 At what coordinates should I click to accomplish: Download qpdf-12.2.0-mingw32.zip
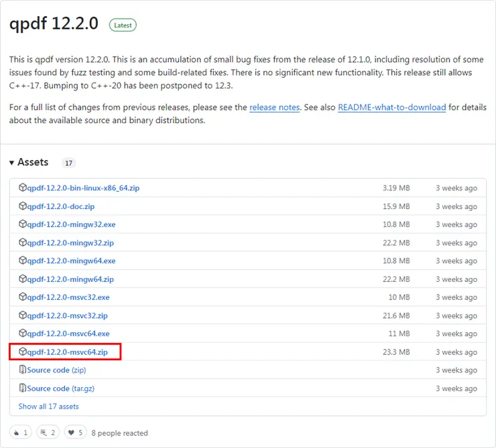[70, 242]
